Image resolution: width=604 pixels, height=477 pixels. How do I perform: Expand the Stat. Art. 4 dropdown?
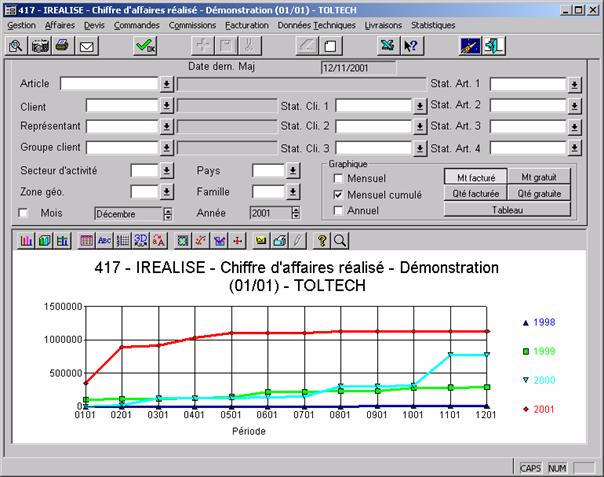[574, 148]
